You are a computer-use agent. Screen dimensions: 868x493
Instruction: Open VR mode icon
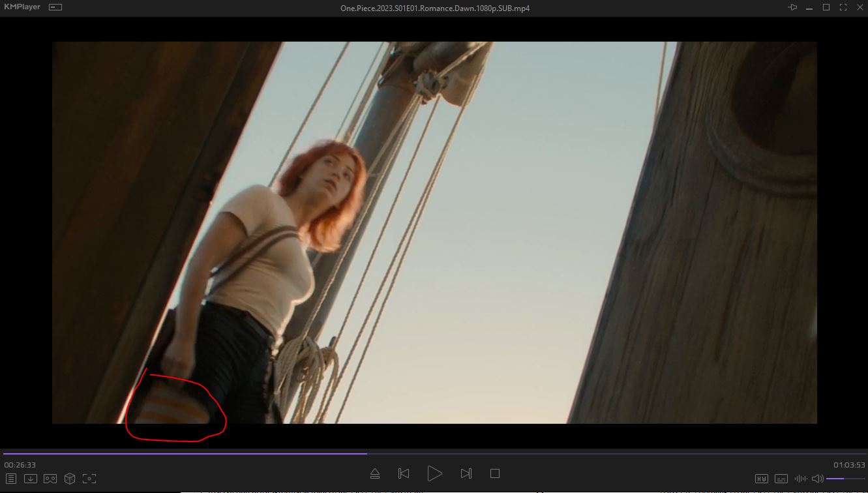point(50,479)
